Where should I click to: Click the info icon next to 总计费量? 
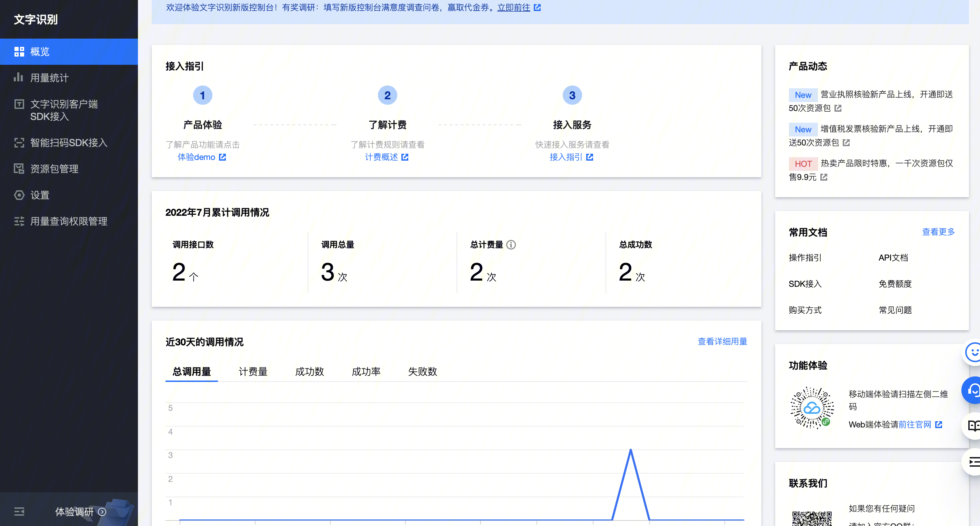pos(511,244)
